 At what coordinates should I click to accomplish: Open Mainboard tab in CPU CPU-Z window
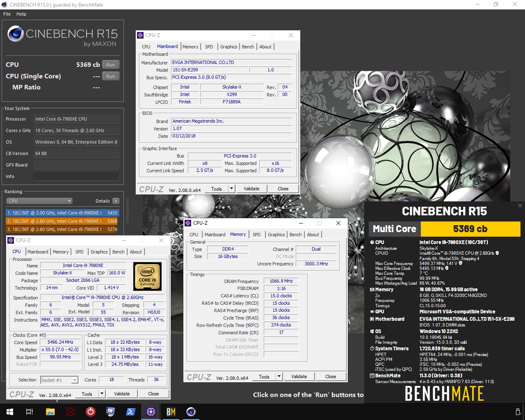point(38,252)
